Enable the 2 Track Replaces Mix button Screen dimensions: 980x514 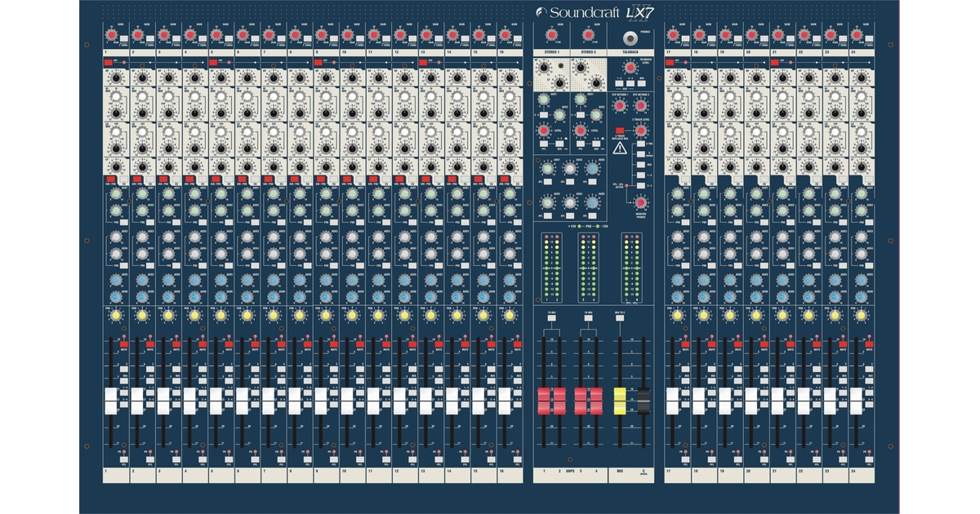[619, 131]
